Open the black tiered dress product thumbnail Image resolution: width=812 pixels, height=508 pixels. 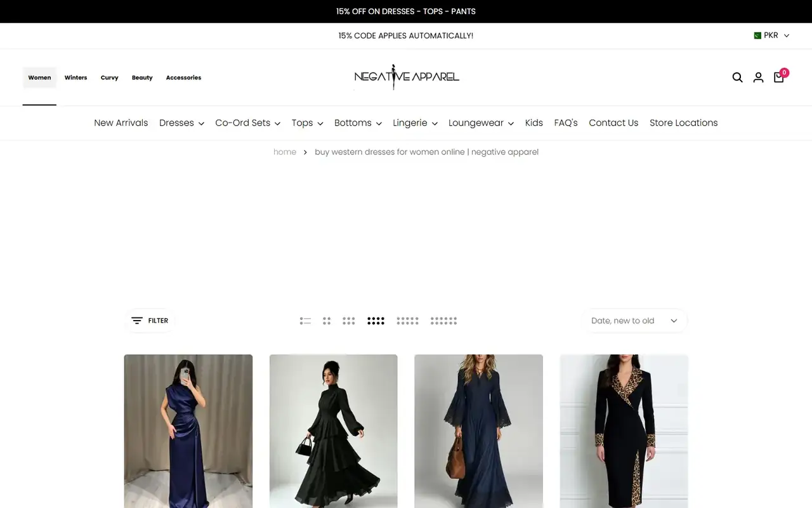coord(334,431)
